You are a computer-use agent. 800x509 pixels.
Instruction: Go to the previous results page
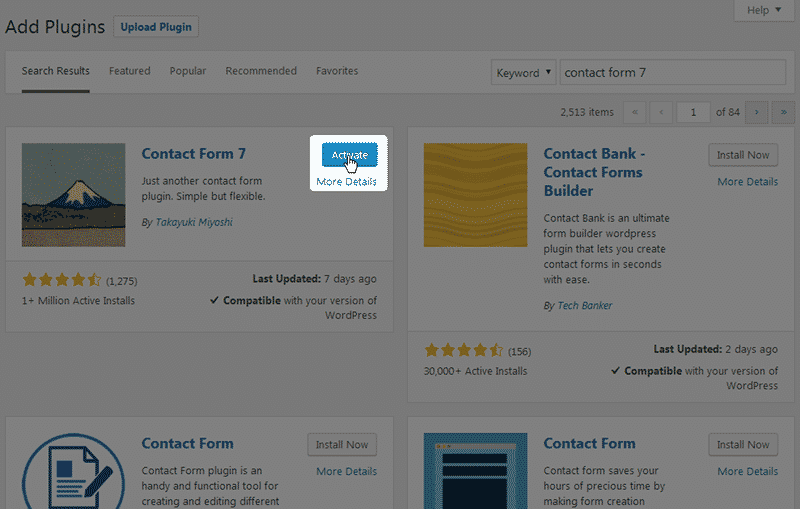coord(661,112)
